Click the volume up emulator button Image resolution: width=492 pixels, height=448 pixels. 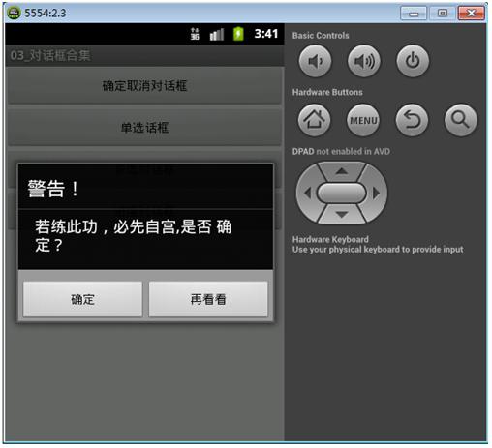364,61
